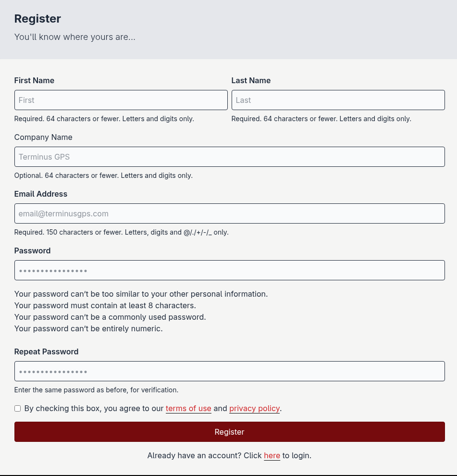Viewport: 457px width, 476px height.
Task: Click here to go to login
Action: click(272, 455)
